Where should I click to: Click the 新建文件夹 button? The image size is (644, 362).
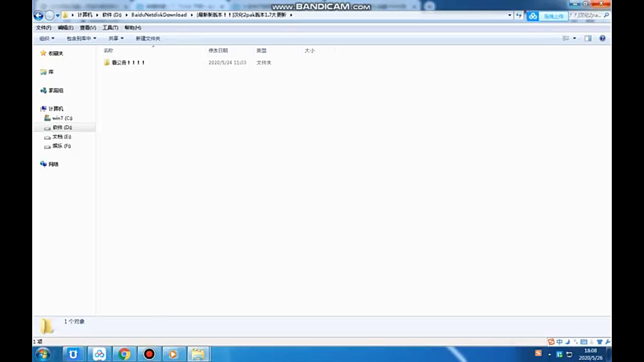[148, 38]
